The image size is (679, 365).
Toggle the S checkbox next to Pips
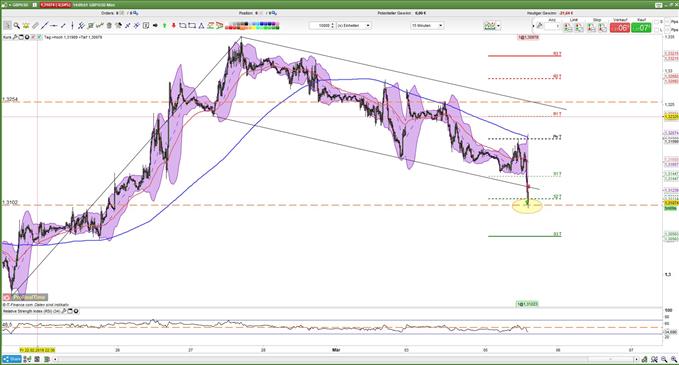pos(656,22)
